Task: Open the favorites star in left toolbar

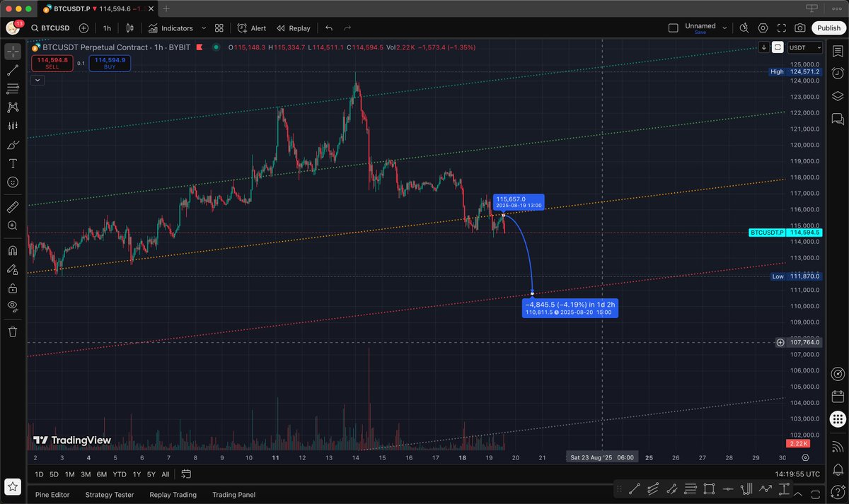Action: (13, 486)
